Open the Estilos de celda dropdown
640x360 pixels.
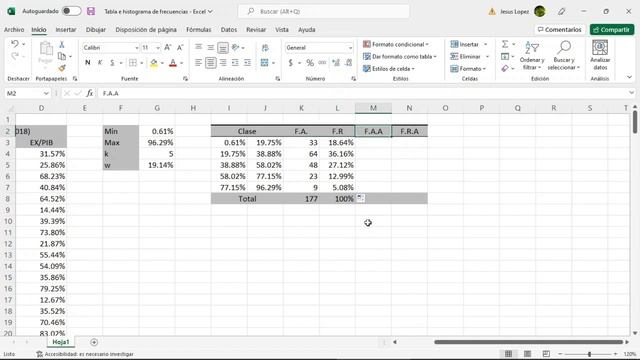[x=389, y=69]
